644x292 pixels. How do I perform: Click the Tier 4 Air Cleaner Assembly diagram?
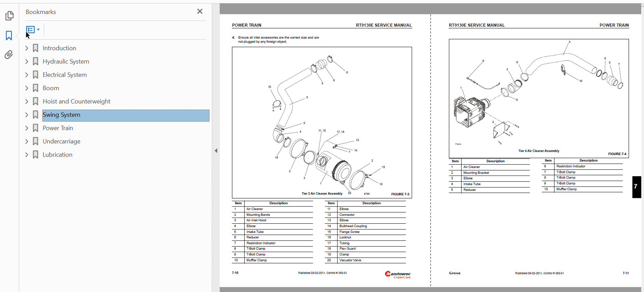tap(539, 98)
